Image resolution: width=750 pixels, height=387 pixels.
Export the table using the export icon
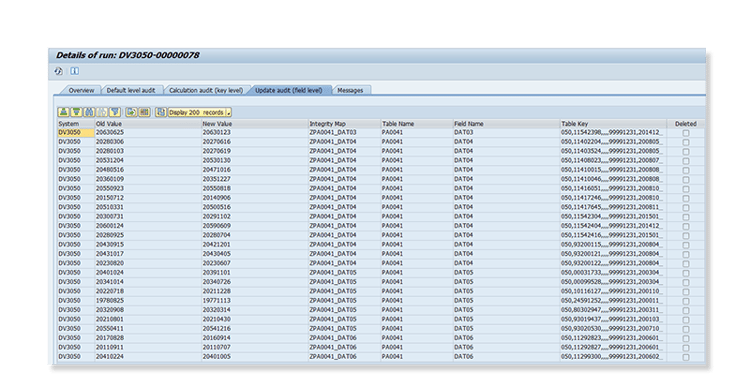[131, 112]
